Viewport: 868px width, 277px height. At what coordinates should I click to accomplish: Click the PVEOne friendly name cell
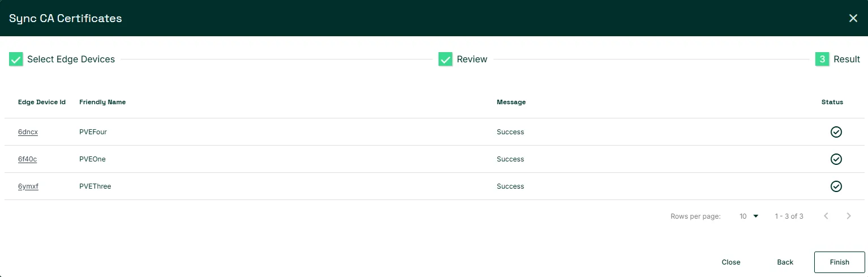click(x=92, y=159)
